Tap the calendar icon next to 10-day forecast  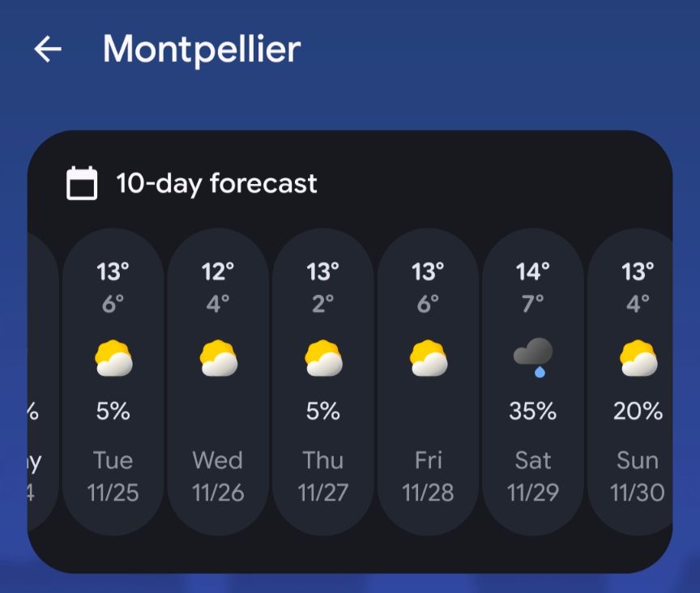tap(82, 184)
